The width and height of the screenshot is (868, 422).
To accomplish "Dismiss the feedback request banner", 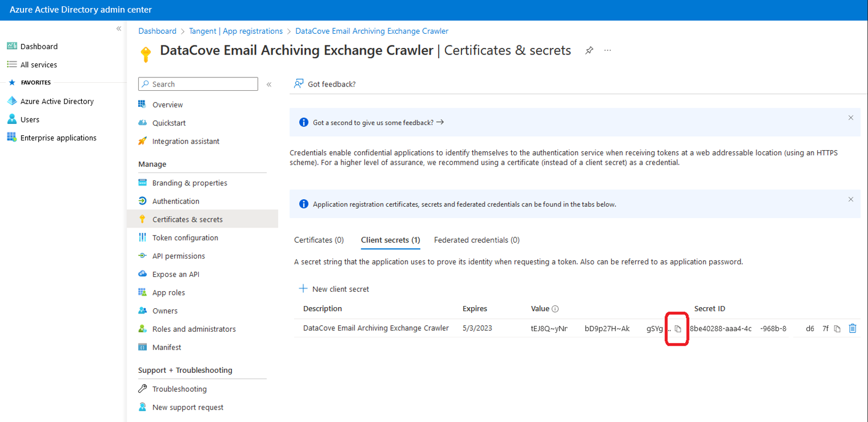I will (x=851, y=118).
